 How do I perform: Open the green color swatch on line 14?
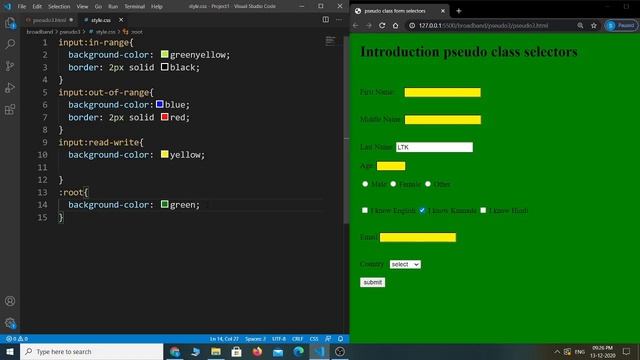click(x=164, y=204)
